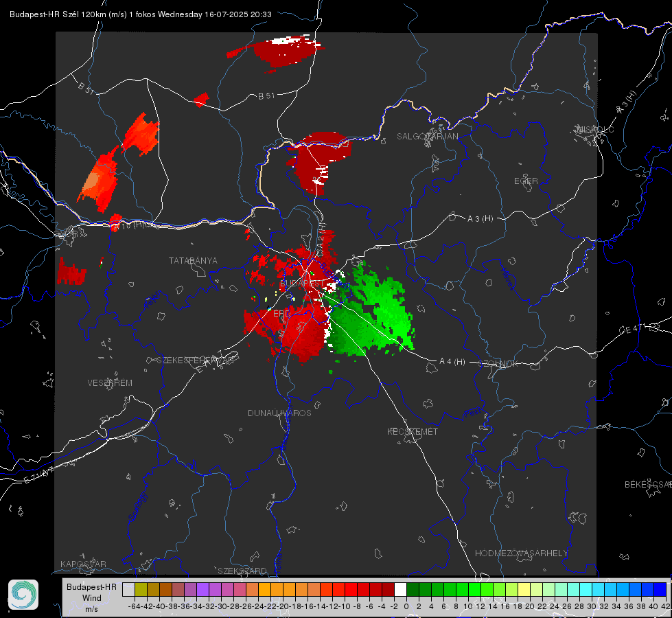Click the Budapest-HR Wind m/s legend label

92,598
